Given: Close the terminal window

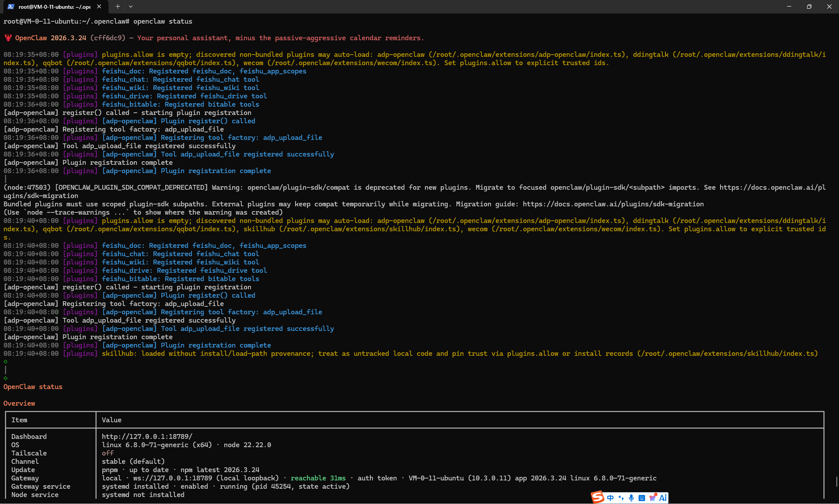Looking at the screenshot, I should click(x=829, y=7).
